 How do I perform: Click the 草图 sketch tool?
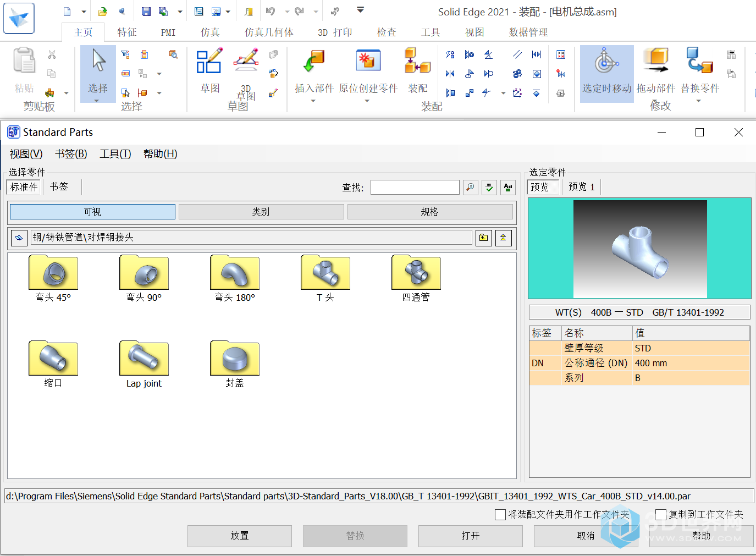coord(209,70)
